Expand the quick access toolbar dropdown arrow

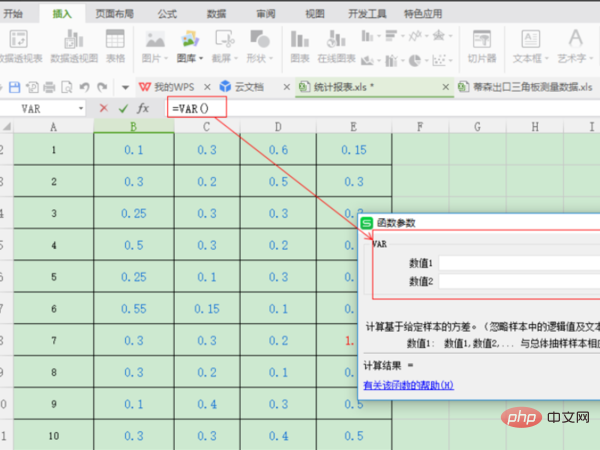[125, 88]
